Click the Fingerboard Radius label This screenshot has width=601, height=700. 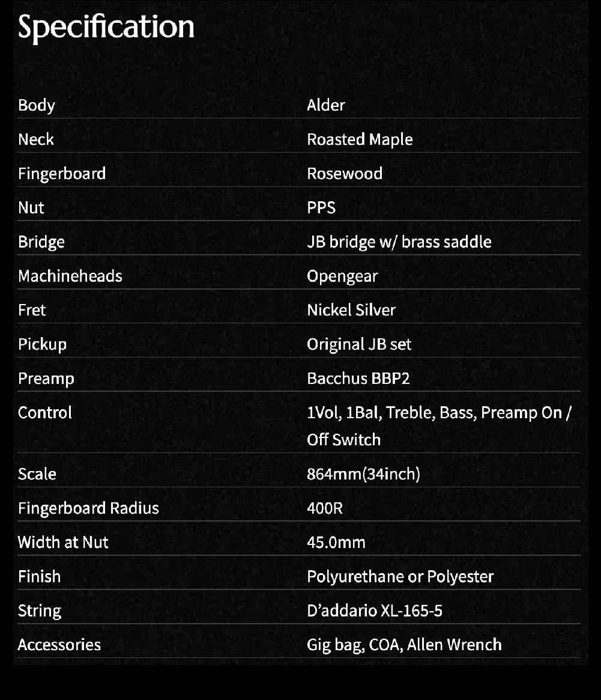[88, 508]
